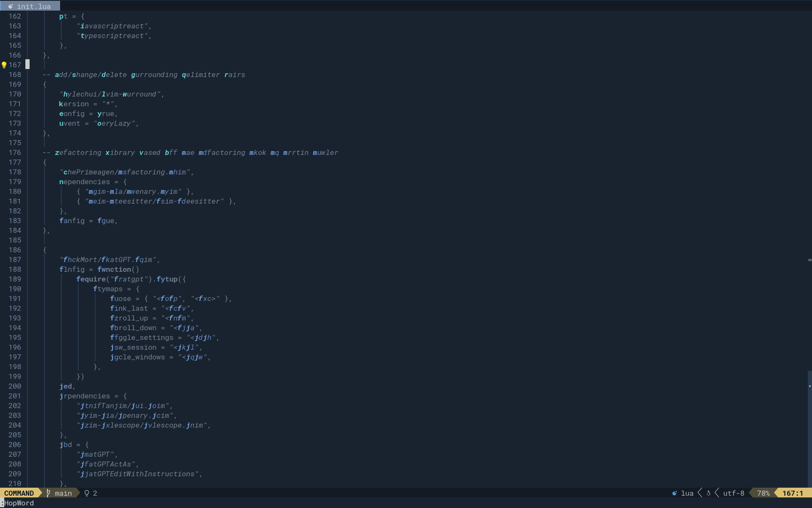Click the 78% file progress indicator
This screenshot has width=812, height=508.
(x=763, y=493)
